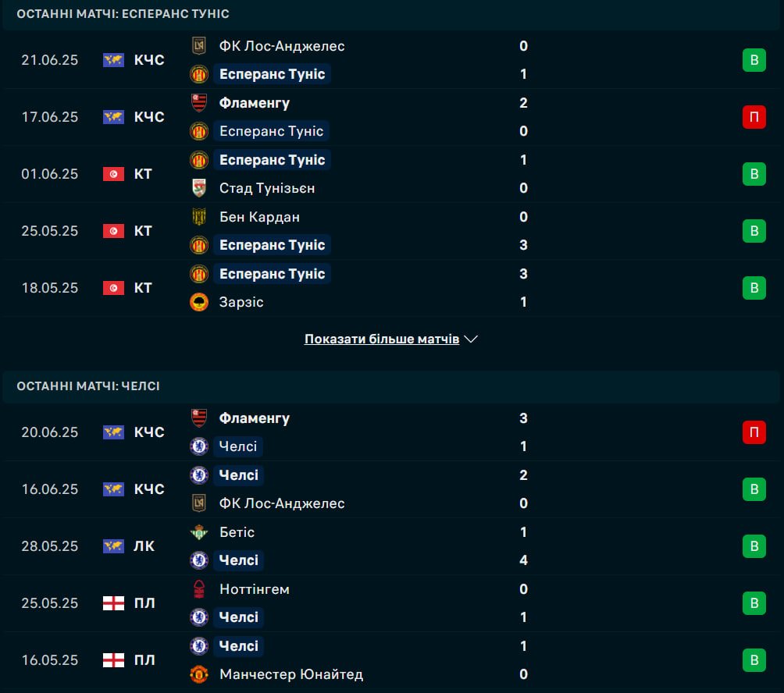Click the ФК Лос-Анджелес crest in 21.06.25 match
Image resolution: width=784 pixels, height=693 pixels.
point(199,46)
